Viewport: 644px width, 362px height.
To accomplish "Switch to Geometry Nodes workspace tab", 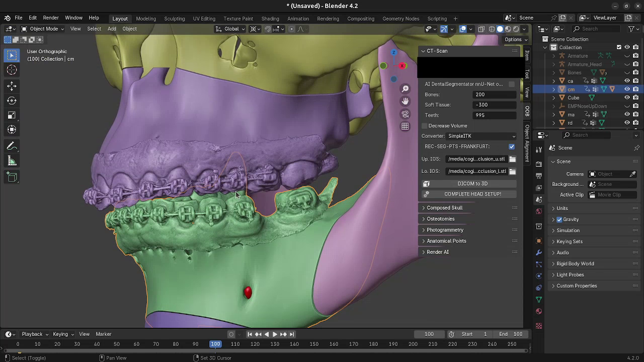I will pyautogui.click(x=400, y=19).
